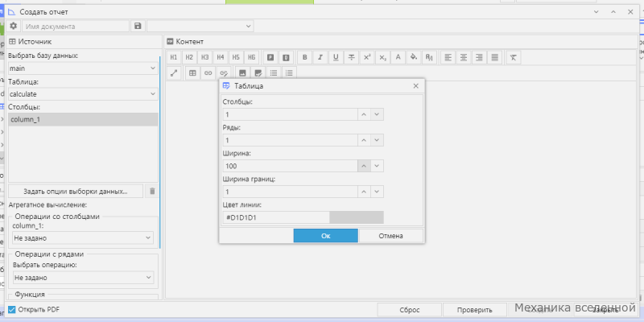Toggle bold formatting
644x322 pixels.
pos(305,57)
